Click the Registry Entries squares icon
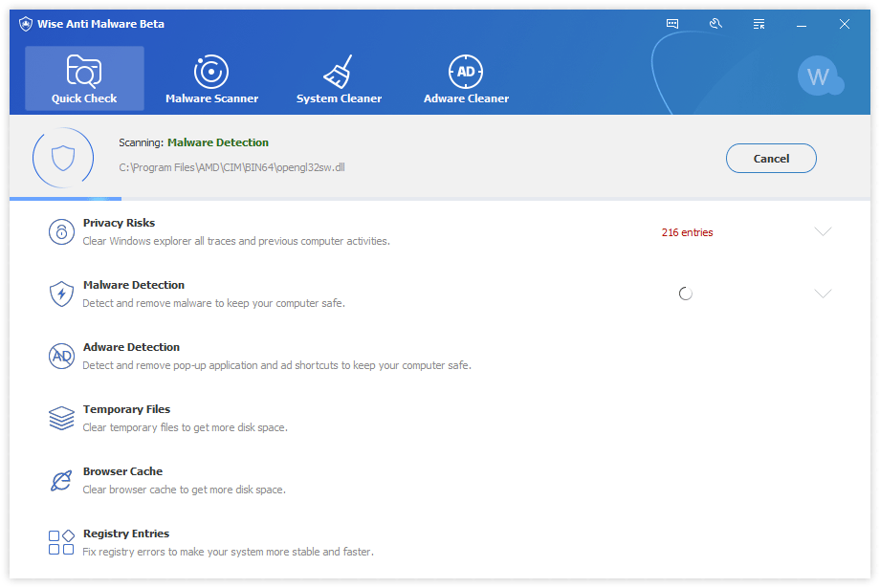Viewport: 880px width, 588px height. point(61,542)
